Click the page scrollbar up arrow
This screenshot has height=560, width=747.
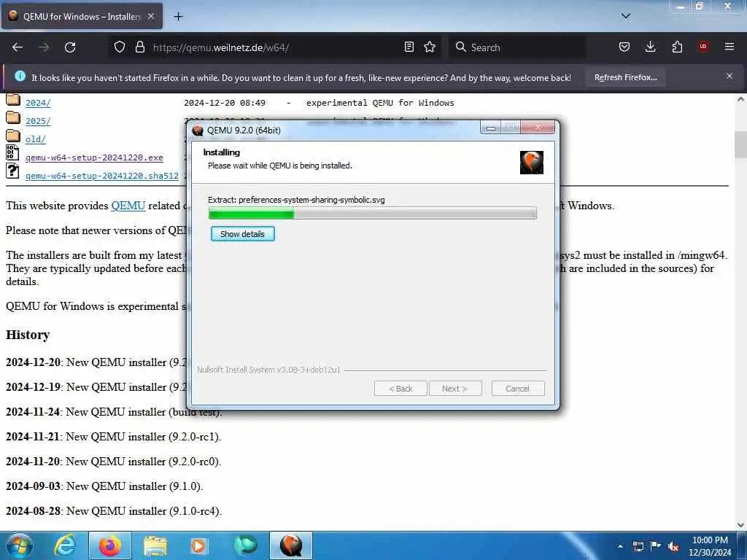click(740, 99)
